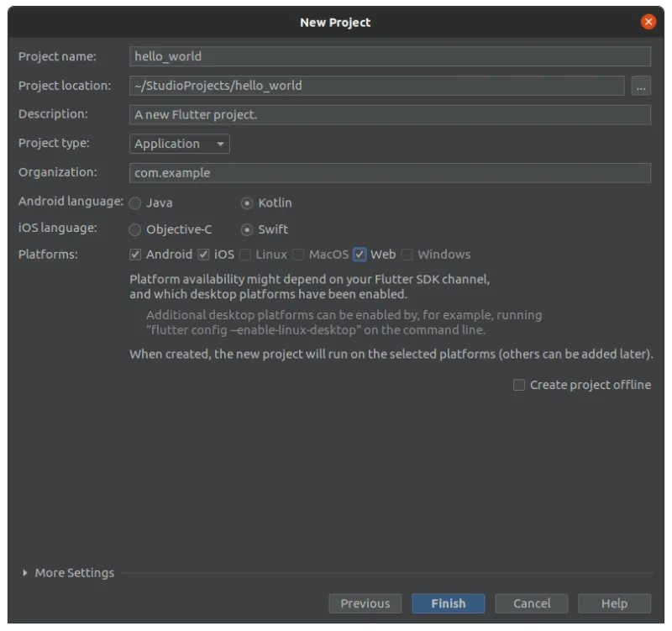The width and height of the screenshot is (672, 631).
Task: Enable the Windows platform checkbox
Action: pyautogui.click(x=407, y=255)
